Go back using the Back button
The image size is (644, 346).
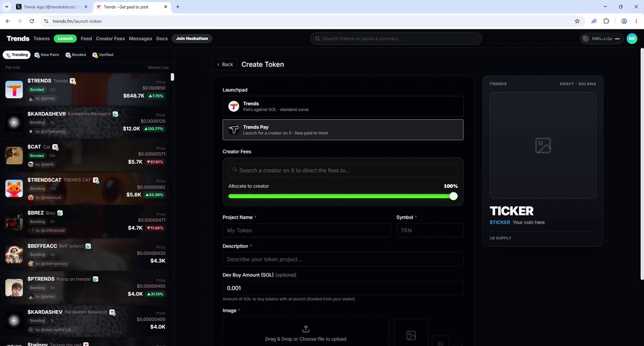coord(224,64)
